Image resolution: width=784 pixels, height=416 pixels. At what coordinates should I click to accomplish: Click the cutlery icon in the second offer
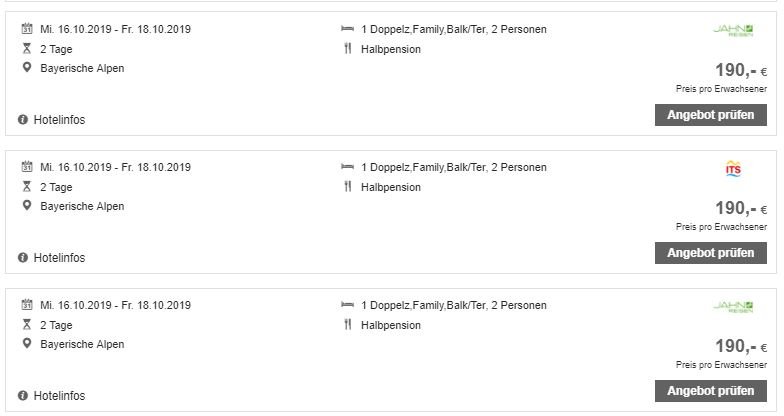tap(348, 187)
